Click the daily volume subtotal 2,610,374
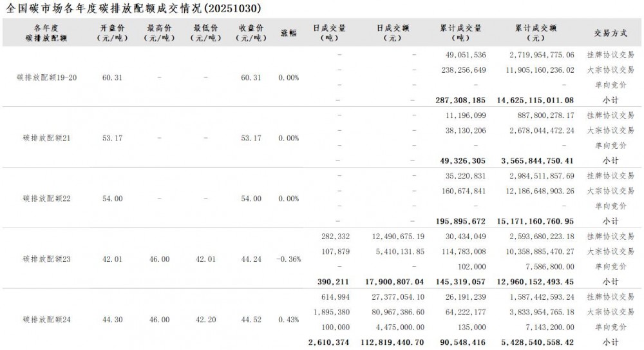This screenshot has height=350, width=644. click(x=332, y=342)
